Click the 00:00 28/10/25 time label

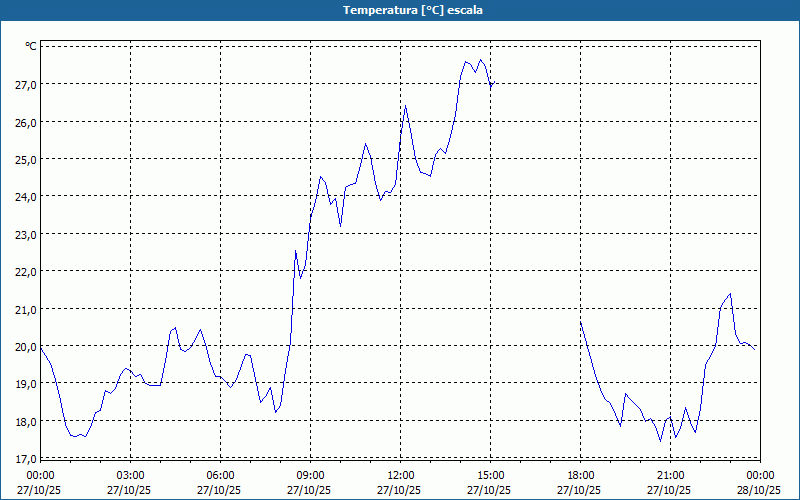(x=759, y=482)
